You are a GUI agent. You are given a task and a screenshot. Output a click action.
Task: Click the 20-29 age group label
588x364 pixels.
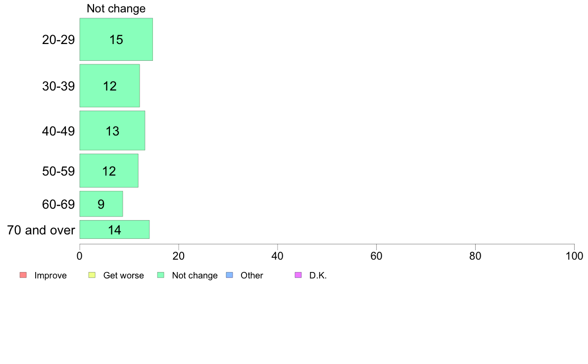tap(58, 40)
